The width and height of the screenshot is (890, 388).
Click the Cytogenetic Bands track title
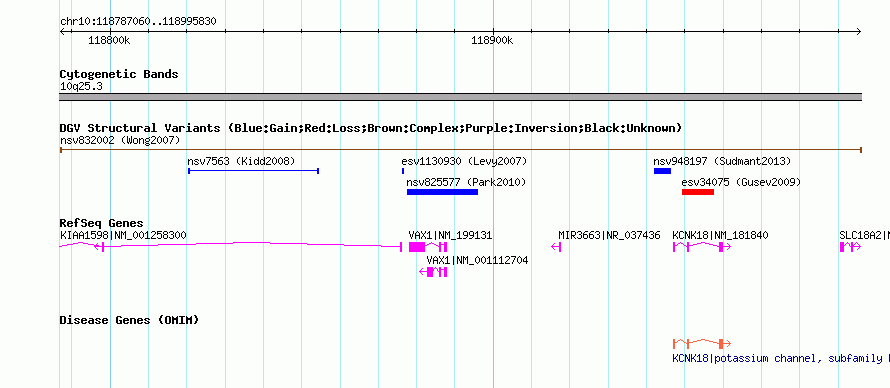pos(119,74)
